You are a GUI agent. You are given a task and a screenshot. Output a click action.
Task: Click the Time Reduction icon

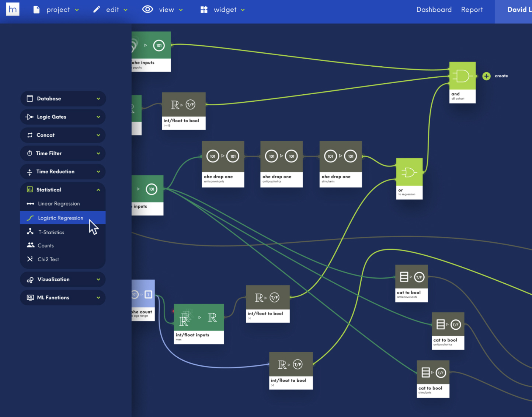(x=29, y=172)
